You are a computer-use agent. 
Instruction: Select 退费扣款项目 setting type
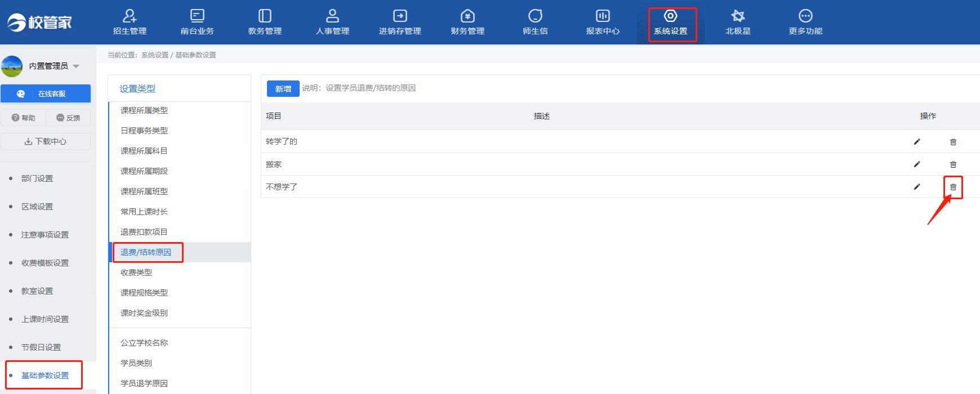click(144, 232)
